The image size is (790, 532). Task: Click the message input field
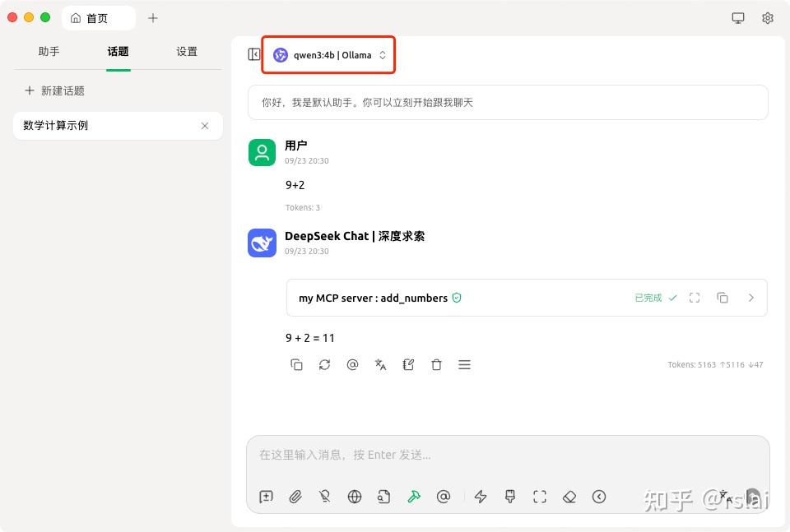click(x=508, y=455)
